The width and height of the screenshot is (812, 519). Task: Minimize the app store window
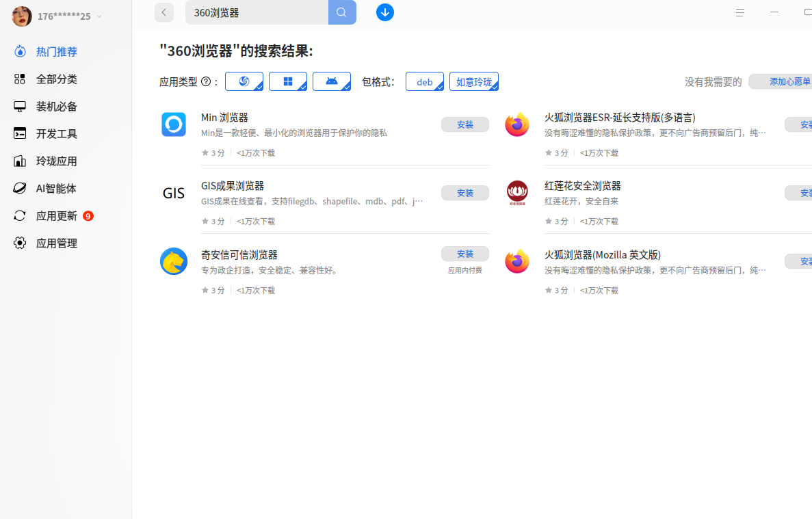point(774,12)
